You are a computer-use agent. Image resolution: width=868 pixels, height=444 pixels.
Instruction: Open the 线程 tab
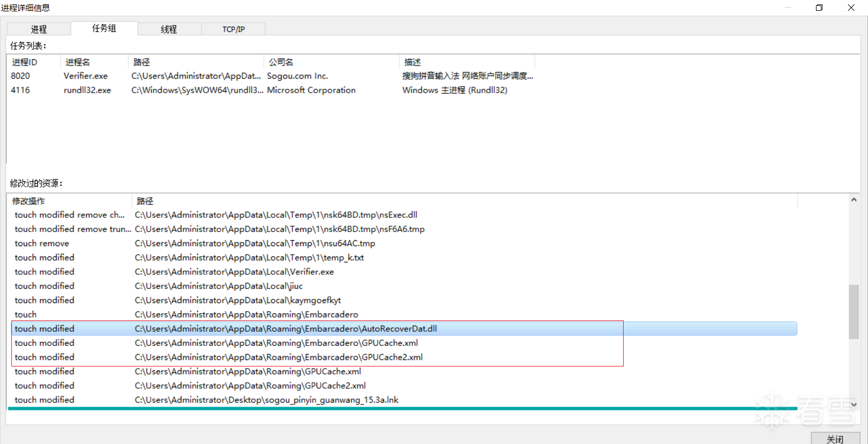tap(169, 29)
